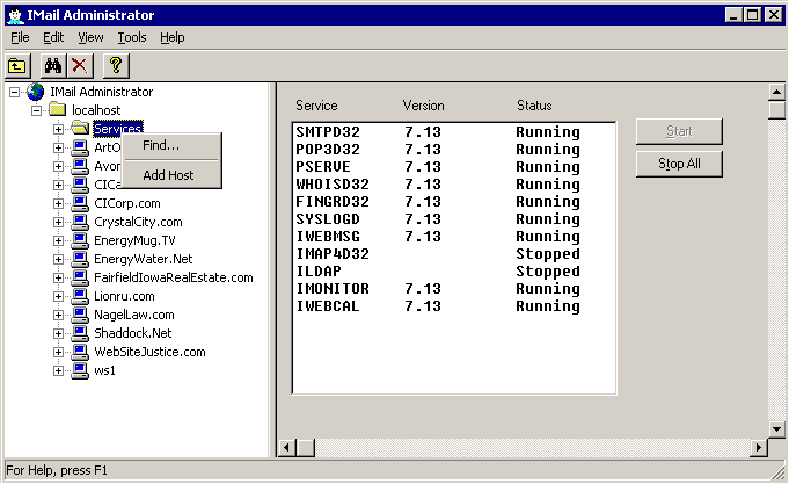The height and width of the screenshot is (483, 788).
Task: Open the Tools menu
Action: coord(131,37)
